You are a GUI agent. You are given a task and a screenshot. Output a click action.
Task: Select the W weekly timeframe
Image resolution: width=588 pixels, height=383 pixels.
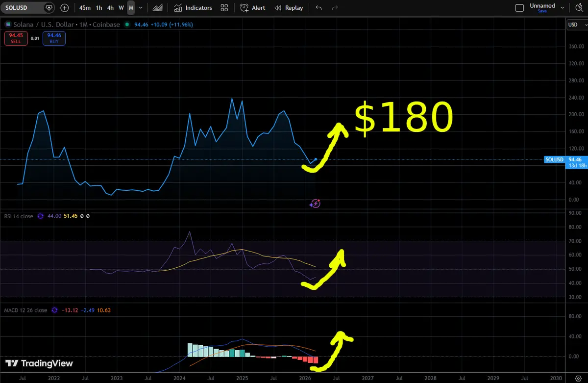click(x=121, y=8)
